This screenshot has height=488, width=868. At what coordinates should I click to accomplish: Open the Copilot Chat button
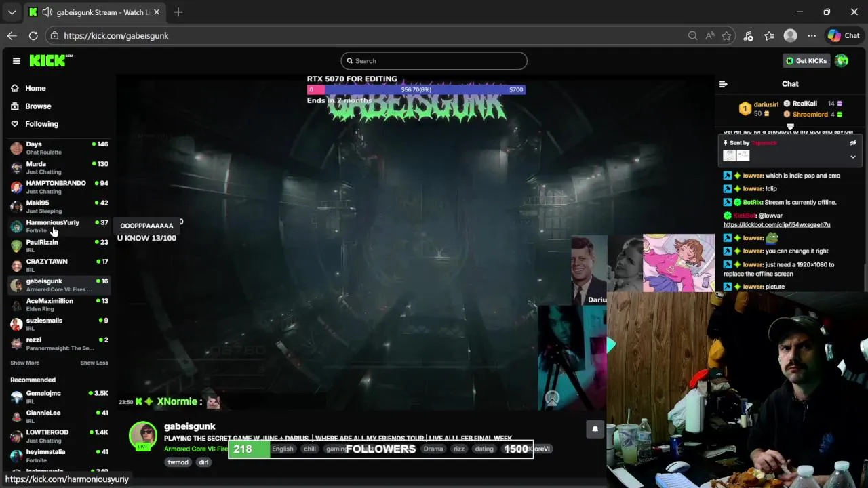coord(843,35)
